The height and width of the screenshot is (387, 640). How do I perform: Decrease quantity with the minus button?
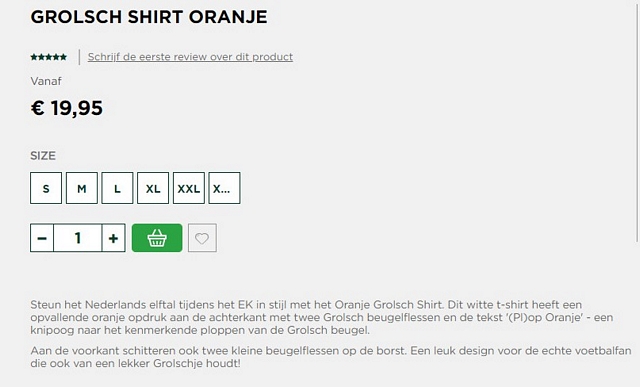tap(42, 238)
